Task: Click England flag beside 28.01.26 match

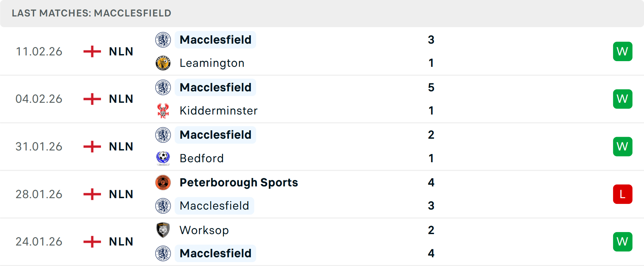Action: coord(92,194)
